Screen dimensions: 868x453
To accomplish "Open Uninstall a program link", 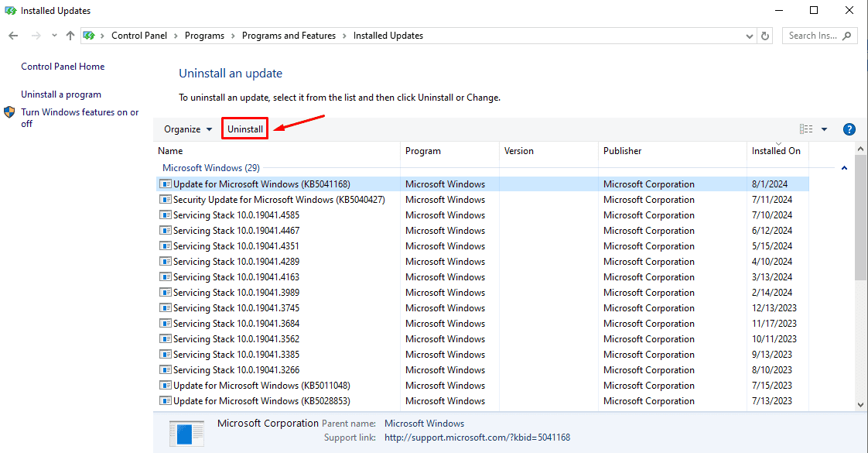I will coord(61,94).
